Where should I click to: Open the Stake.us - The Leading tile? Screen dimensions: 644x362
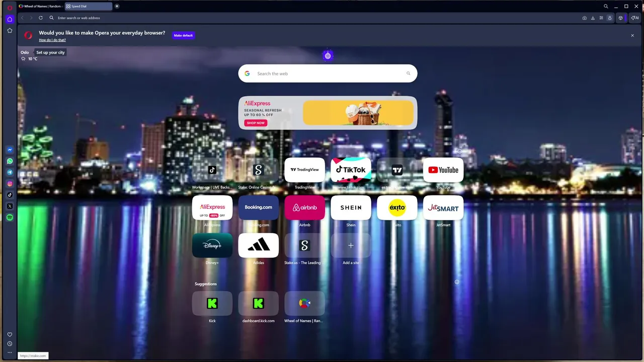(x=304, y=245)
